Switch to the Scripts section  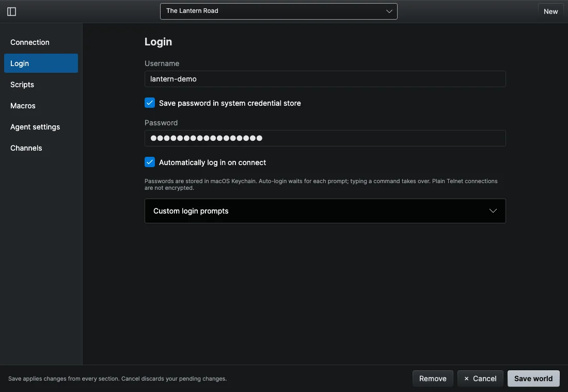41,85
